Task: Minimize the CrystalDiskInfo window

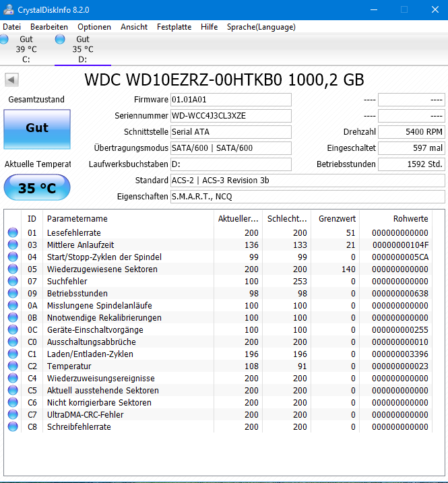Action: 374,10
